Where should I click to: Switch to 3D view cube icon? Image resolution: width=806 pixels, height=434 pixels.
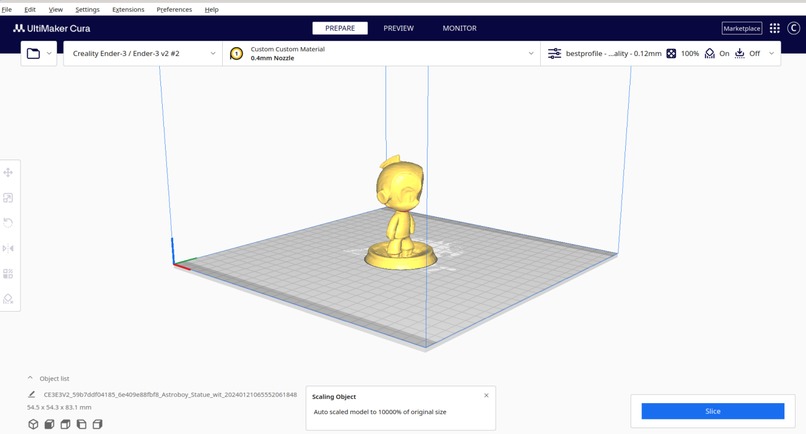(x=33, y=424)
